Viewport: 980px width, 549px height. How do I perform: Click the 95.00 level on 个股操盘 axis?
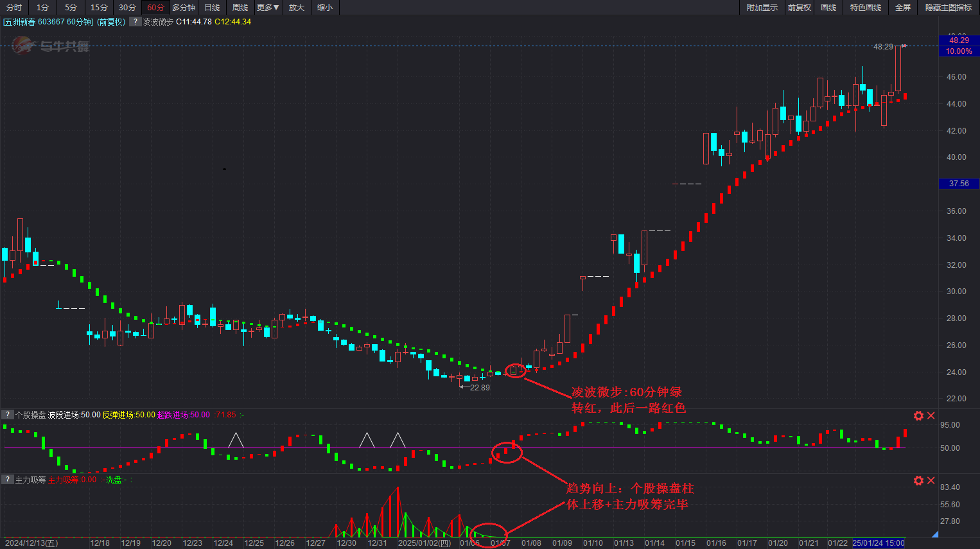click(950, 425)
